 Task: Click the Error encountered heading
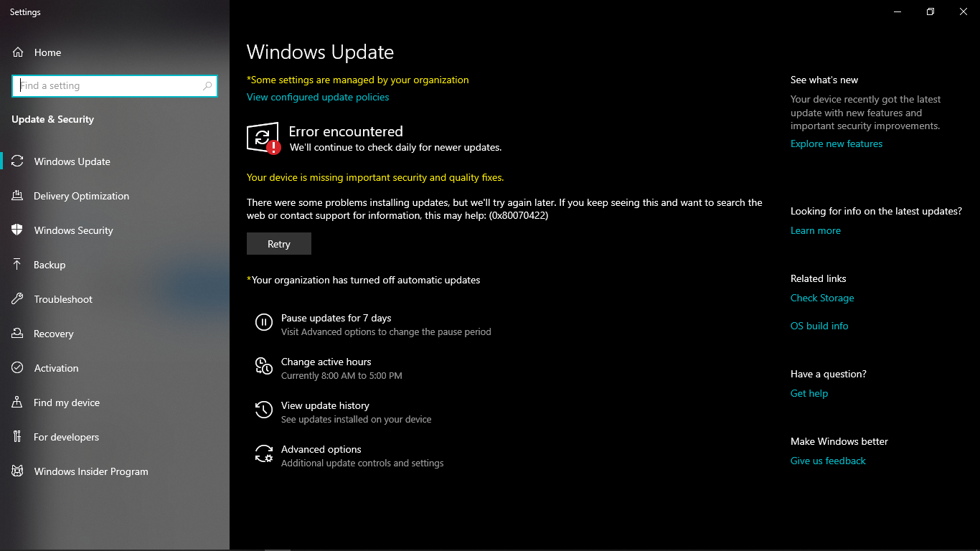click(x=346, y=131)
